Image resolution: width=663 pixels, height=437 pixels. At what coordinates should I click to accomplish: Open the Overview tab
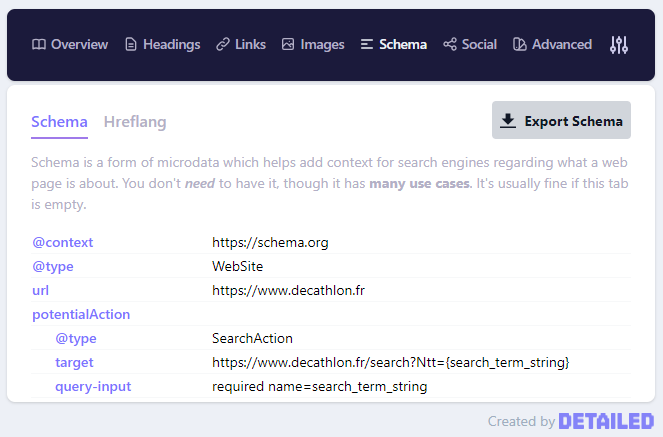pos(70,44)
